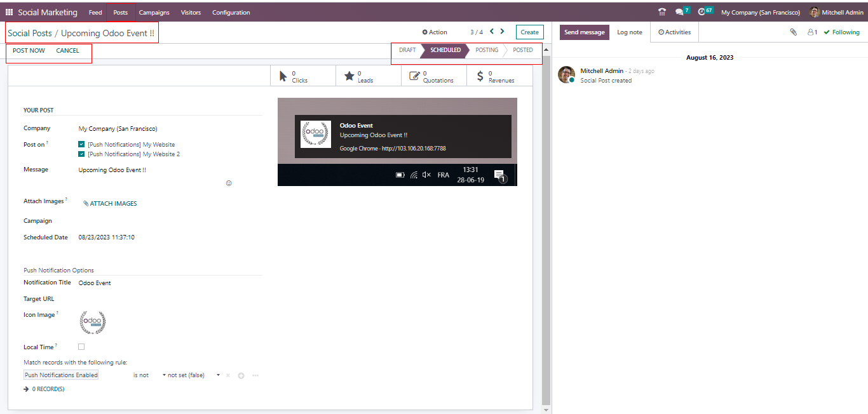Viewport: 868px width, 414px height.
Task: Click the POST NOW button
Action: click(x=29, y=51)
